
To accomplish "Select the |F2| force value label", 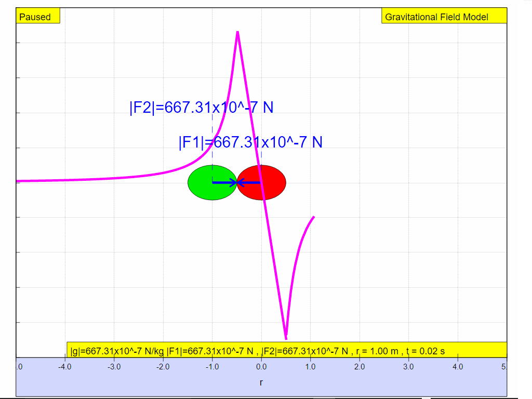I will [201, 108].
